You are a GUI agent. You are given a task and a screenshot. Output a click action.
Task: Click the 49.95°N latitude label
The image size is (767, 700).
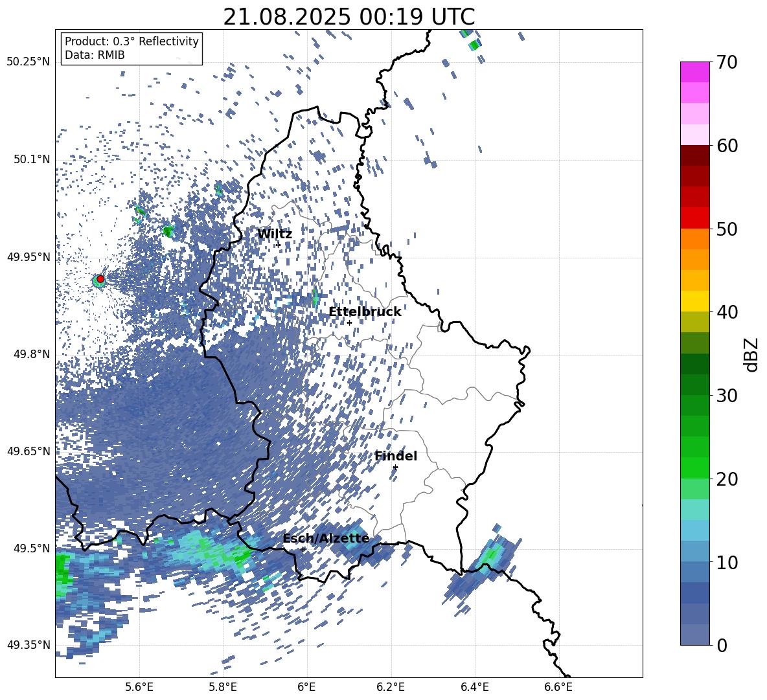pos(28,256)
